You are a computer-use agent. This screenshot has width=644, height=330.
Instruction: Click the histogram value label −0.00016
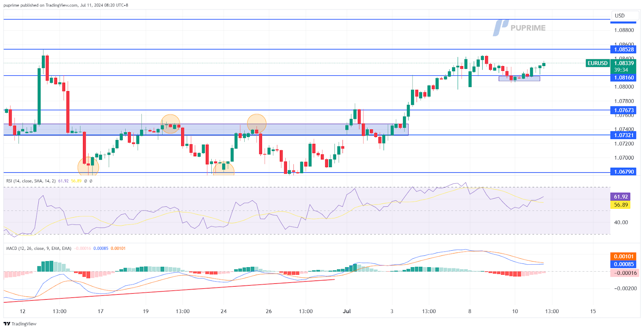[x=624, y=273]
